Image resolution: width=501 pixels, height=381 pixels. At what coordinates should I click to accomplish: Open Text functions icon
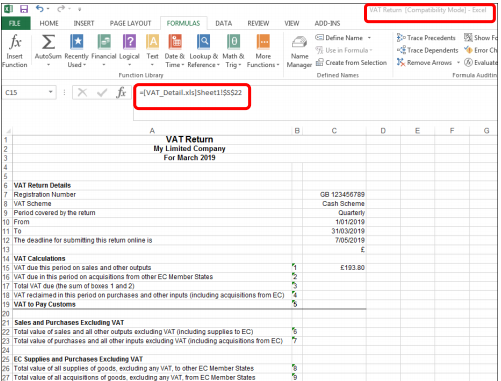coord(152,42)
